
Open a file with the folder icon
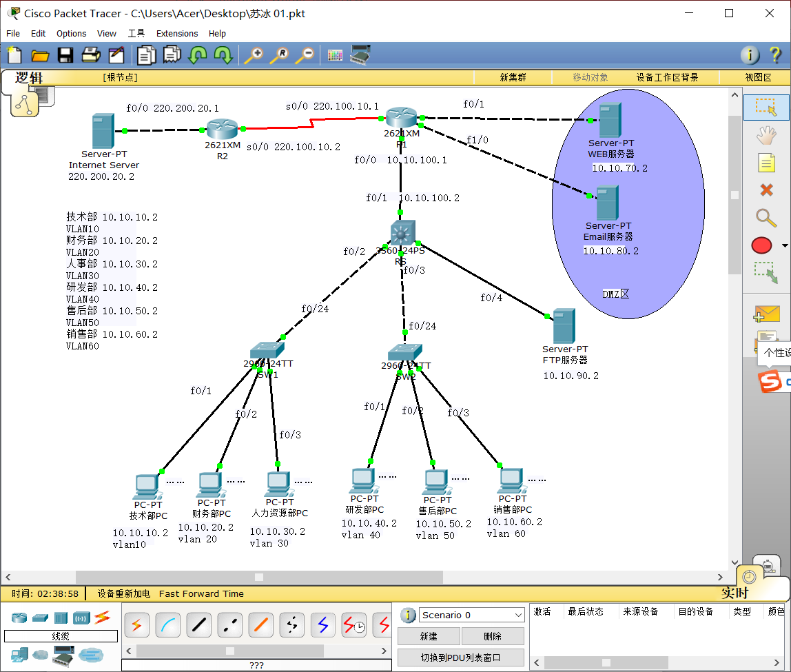40,55
